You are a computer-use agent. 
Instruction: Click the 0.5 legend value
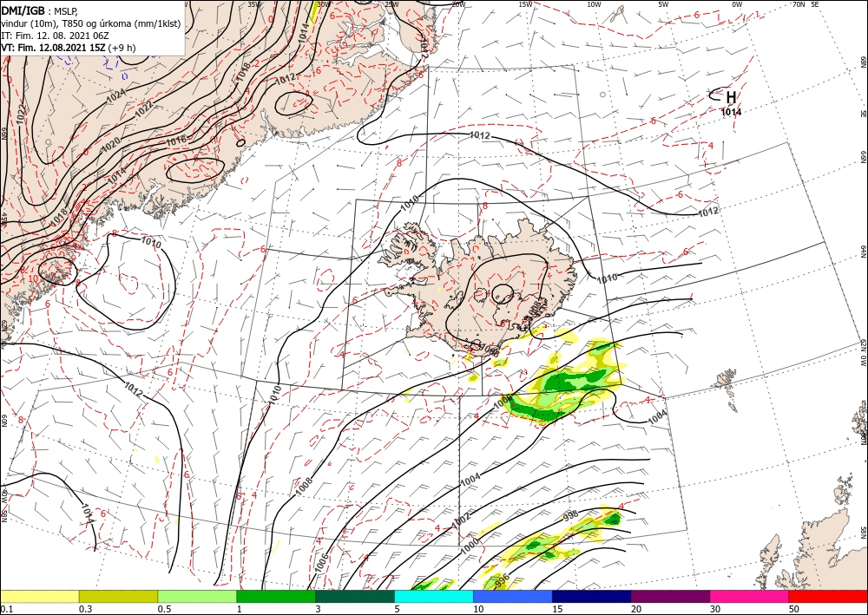pos(163,609)
